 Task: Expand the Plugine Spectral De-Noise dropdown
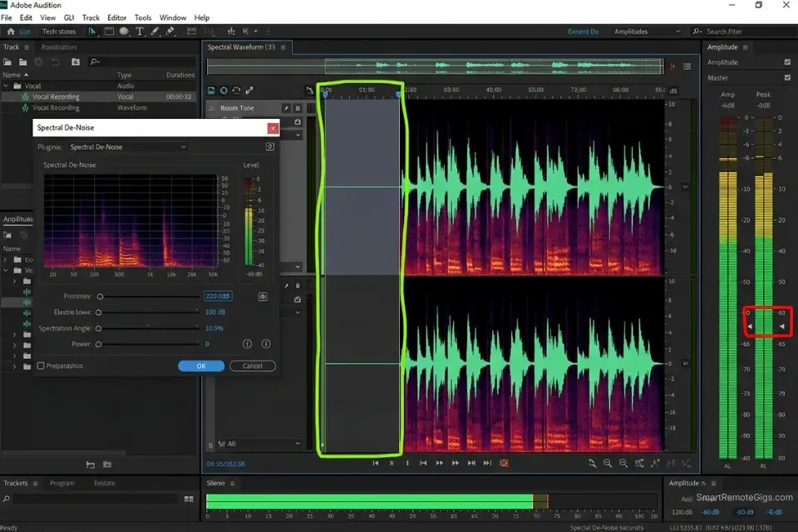128,146
